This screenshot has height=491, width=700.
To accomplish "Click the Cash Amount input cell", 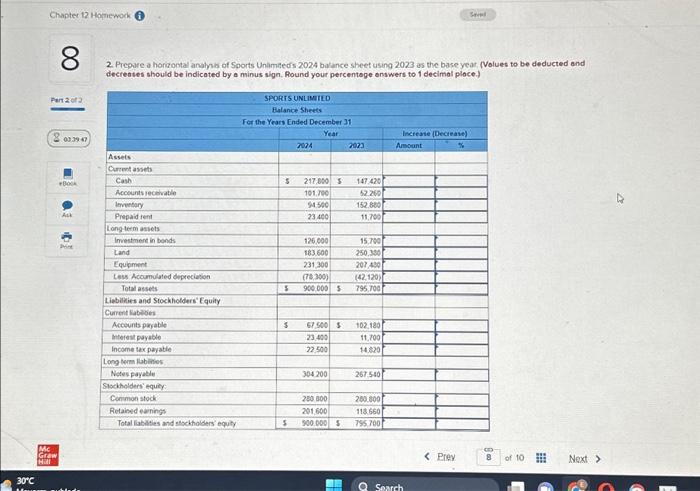I will (x=408, y=181).
